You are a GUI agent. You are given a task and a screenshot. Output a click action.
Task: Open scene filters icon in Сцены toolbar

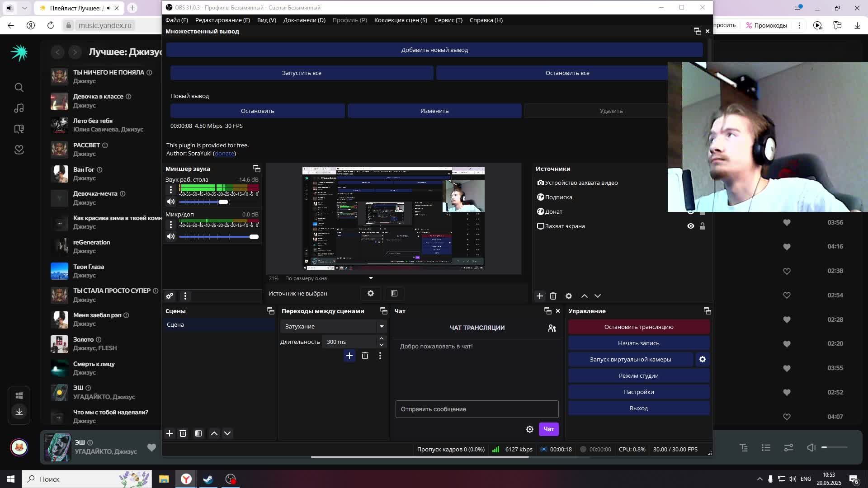pos(198,433)
